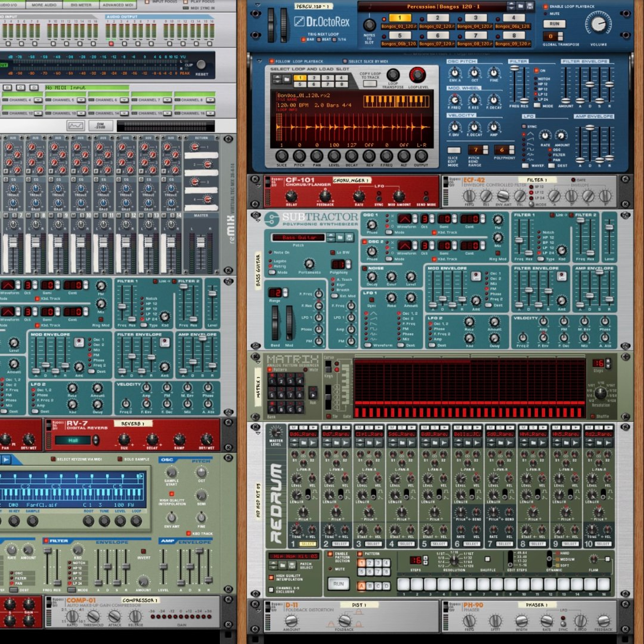The width and height of the screenshot is (644, 644).
Task: Open the OctoRex loop slot browse folder icon
Action: coord(286,79)
